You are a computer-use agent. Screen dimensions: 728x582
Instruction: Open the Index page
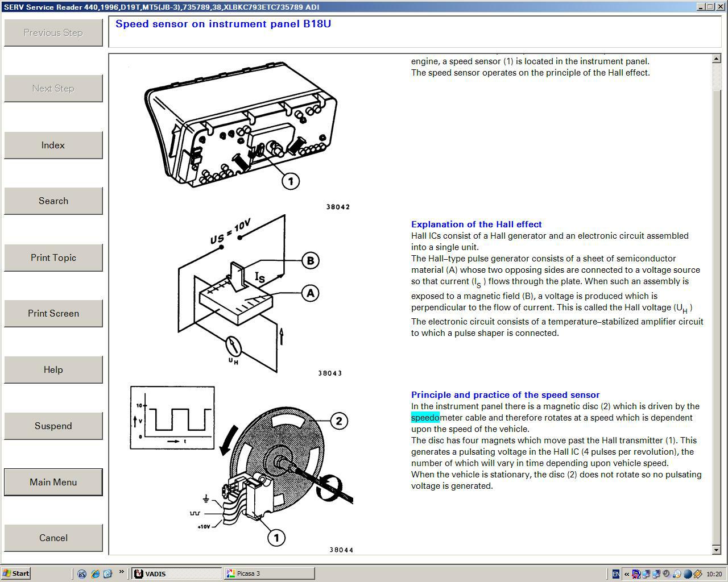53,145
